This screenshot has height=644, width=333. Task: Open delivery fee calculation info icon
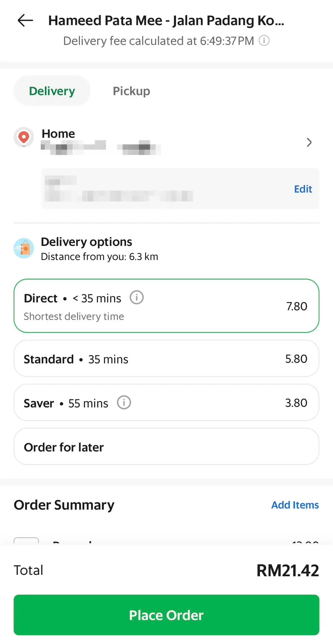264,40
